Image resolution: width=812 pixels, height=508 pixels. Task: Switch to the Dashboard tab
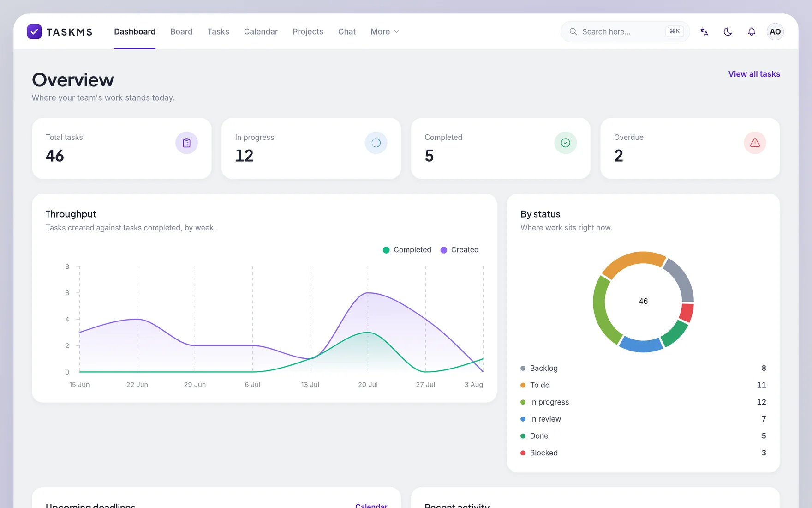(x=135, y=31)
